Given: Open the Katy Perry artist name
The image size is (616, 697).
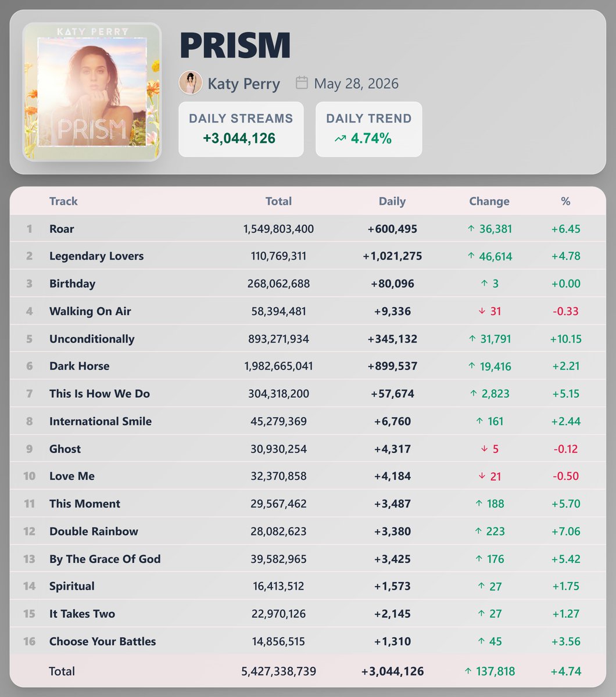Looking at the screenshot, I should [243, 84].
